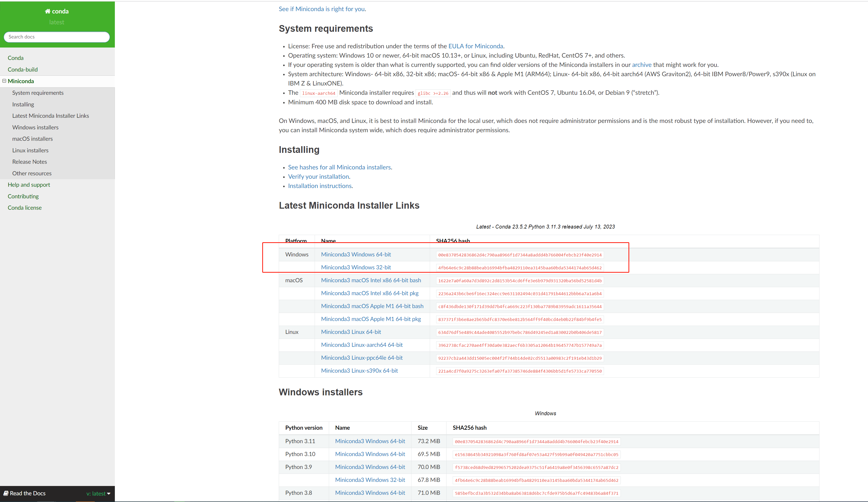Click the 'Size' column header in the Windows table

423,428
